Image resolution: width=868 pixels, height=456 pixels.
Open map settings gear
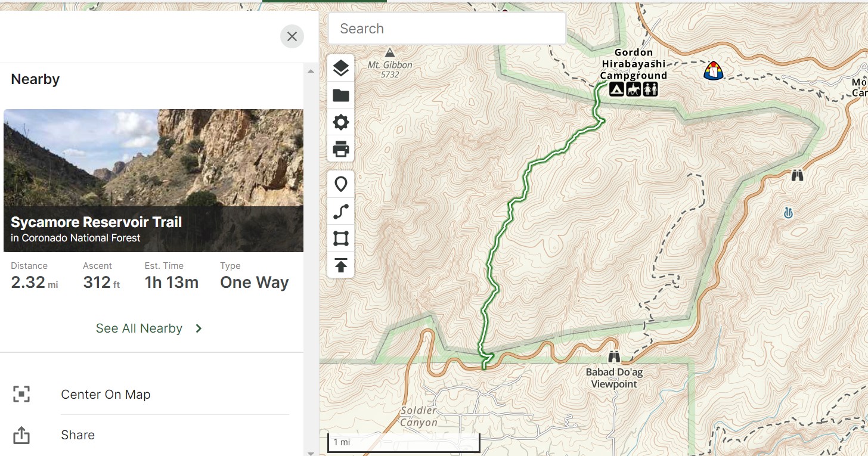[x=340, y=123]
